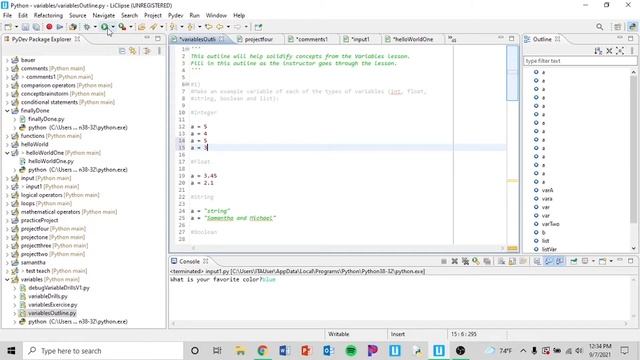Click the Search magnifier icon at top right

tap(599, 27)
